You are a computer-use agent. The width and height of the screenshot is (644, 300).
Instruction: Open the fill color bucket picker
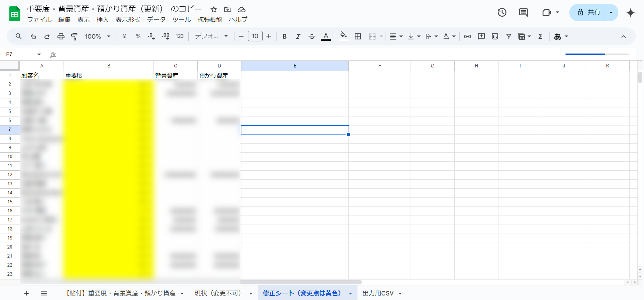[x=343, y=36]
